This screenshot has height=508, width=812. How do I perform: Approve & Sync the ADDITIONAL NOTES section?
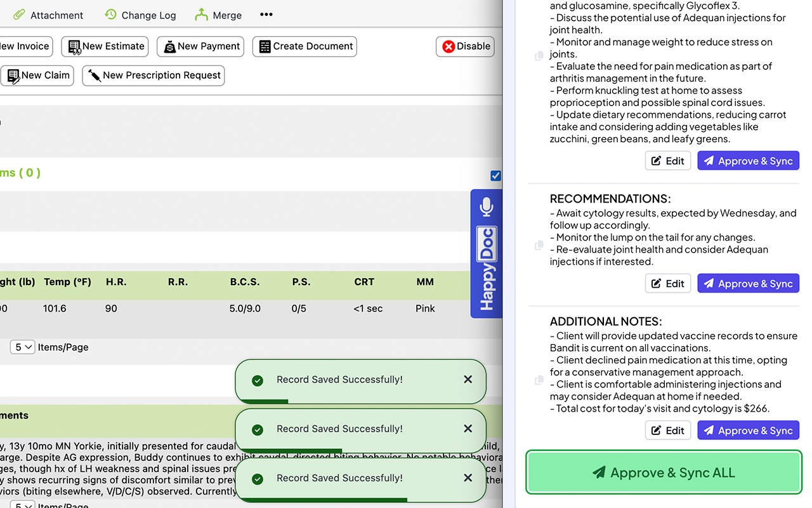click(748, 430)
